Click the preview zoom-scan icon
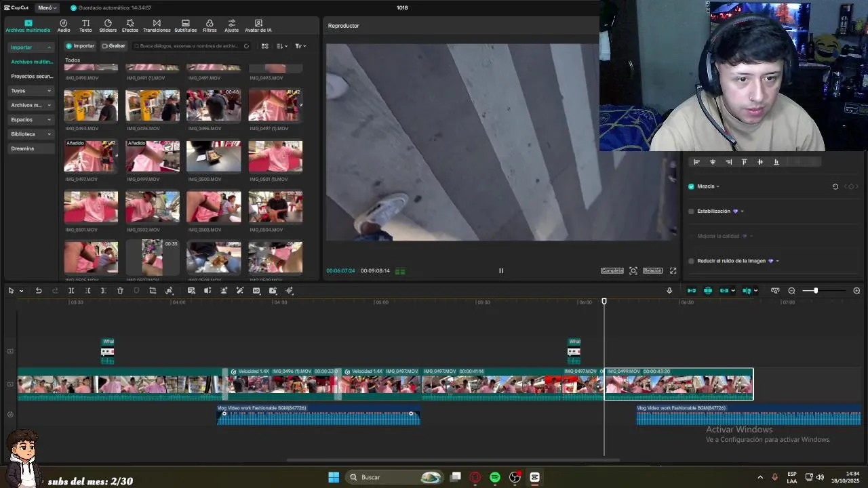 [633, 270]
